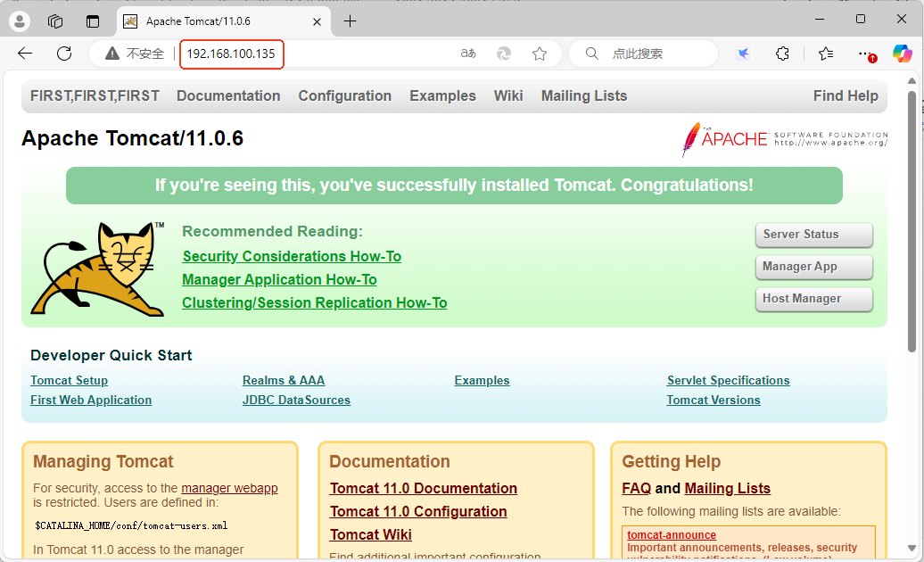
Task: Open Clustering/Session Replication How-To link
Action: [x=314, y=302]
